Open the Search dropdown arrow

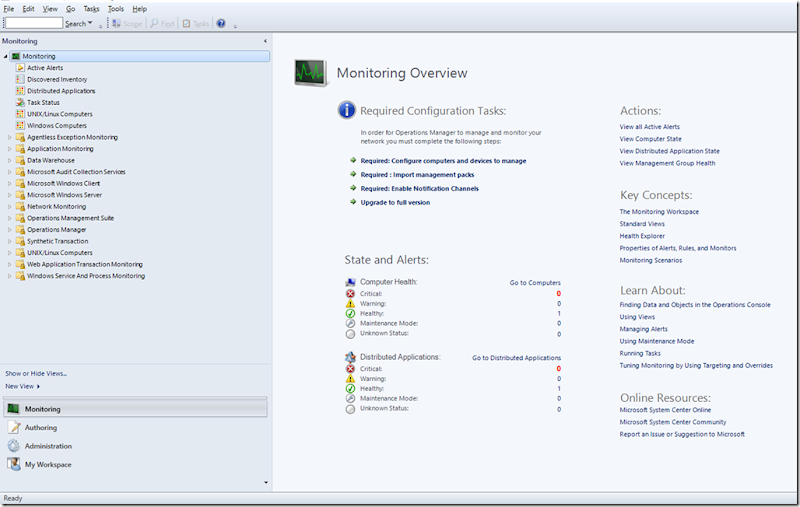point(90,23)
